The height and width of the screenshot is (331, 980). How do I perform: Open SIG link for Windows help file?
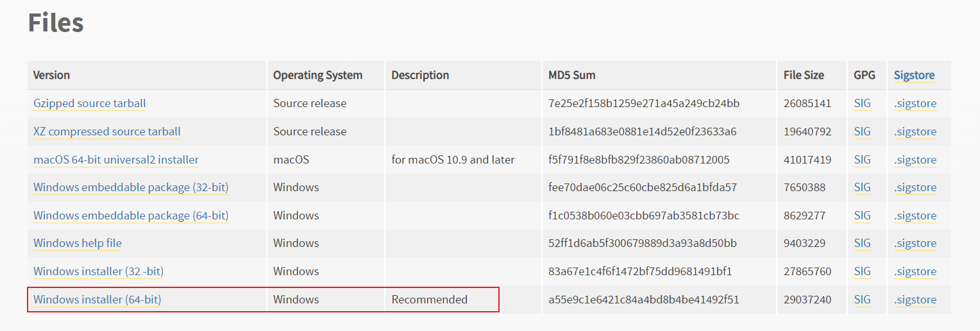862,243
